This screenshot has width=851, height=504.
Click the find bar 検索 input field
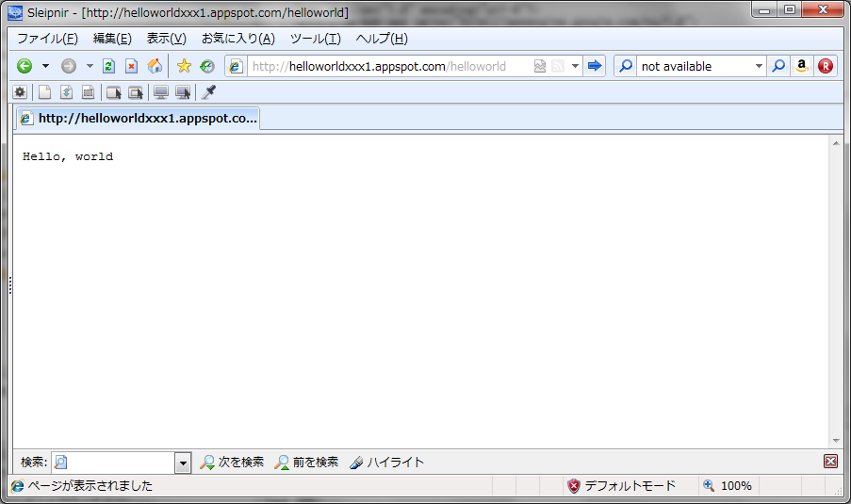coord(113,463)
